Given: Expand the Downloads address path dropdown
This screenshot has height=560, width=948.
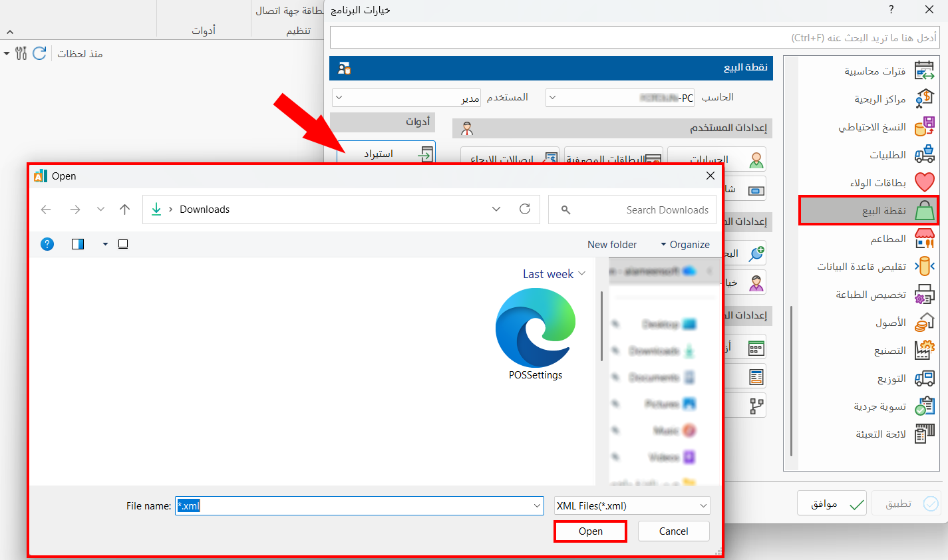Looking at the screenshot, I should (496, 210).
